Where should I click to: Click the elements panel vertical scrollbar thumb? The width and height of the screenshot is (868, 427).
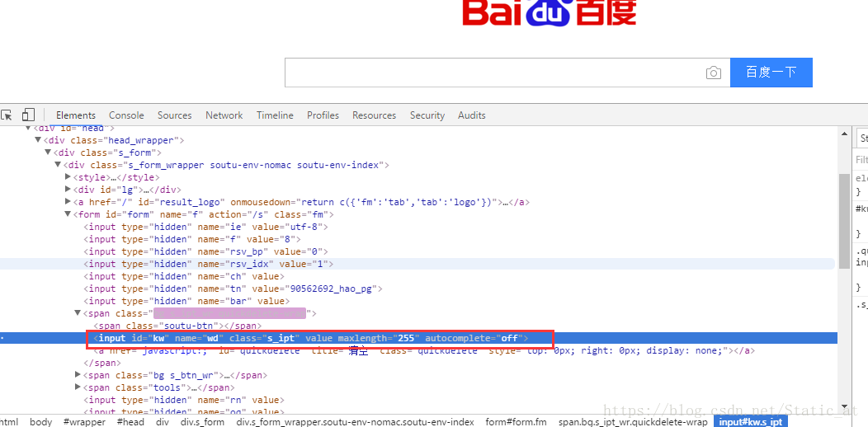[x=845, y=221]
